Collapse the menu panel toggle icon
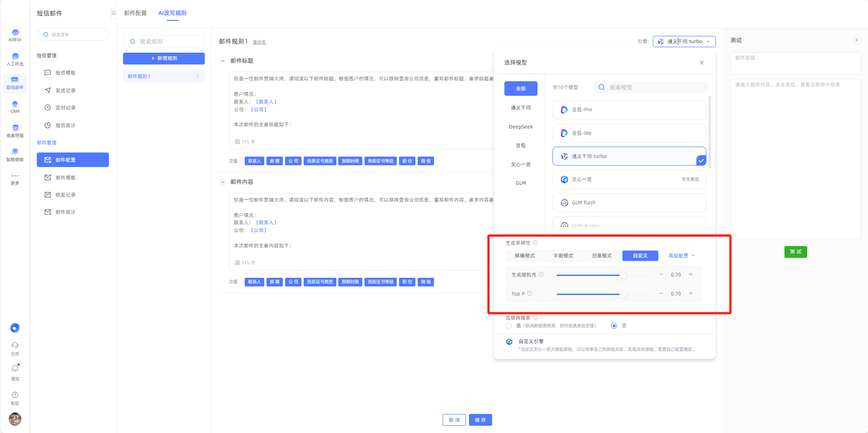This screenshot has height=433, width=868. [114, 13]
